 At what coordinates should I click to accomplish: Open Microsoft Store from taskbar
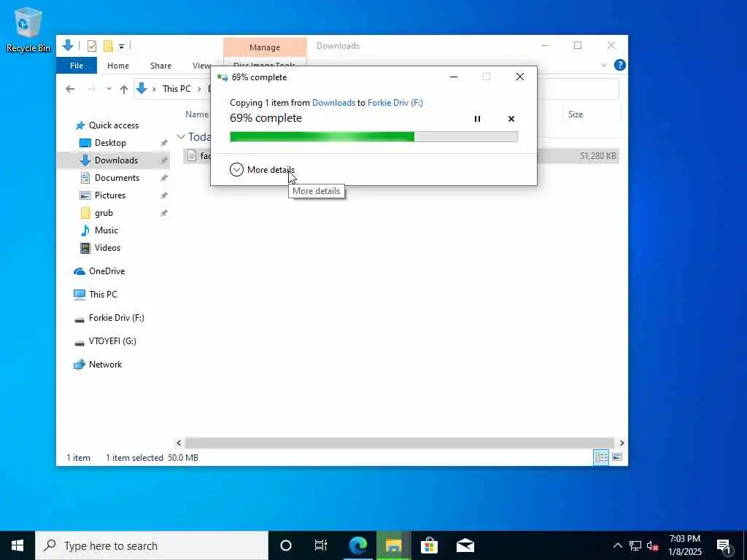click(429, 545)
